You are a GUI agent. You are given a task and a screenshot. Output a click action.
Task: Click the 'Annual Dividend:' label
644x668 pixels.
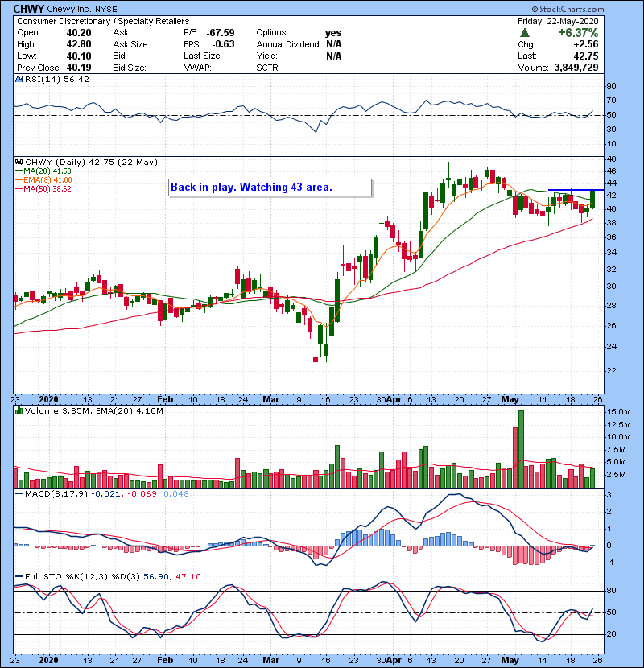(x=288, y=44)
